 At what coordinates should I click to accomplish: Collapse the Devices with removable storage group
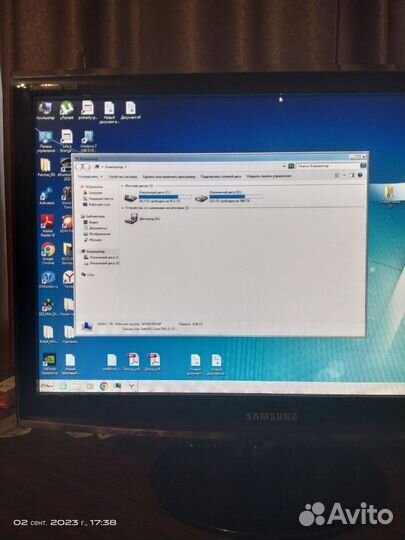[122, 208]
